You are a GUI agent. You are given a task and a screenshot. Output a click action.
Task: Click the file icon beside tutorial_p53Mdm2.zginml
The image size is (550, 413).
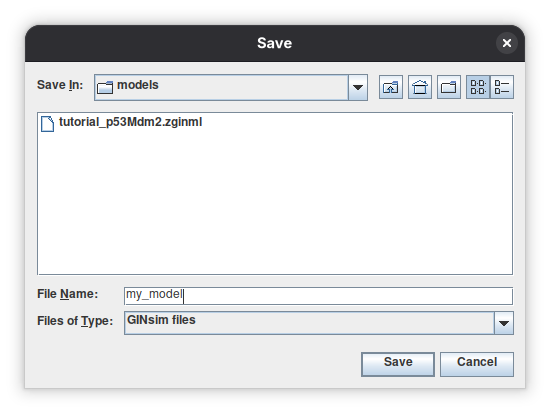click(x=47, y=124)
